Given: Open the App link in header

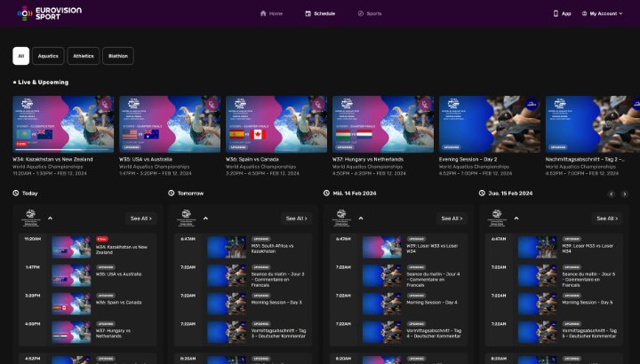Looking at the screenshot, I should pos(562,13).
